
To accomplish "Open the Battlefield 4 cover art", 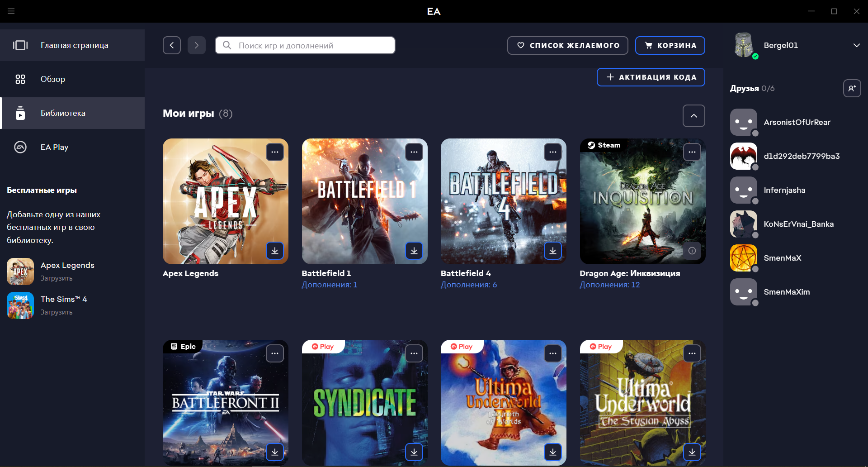I will coord(504,201).
